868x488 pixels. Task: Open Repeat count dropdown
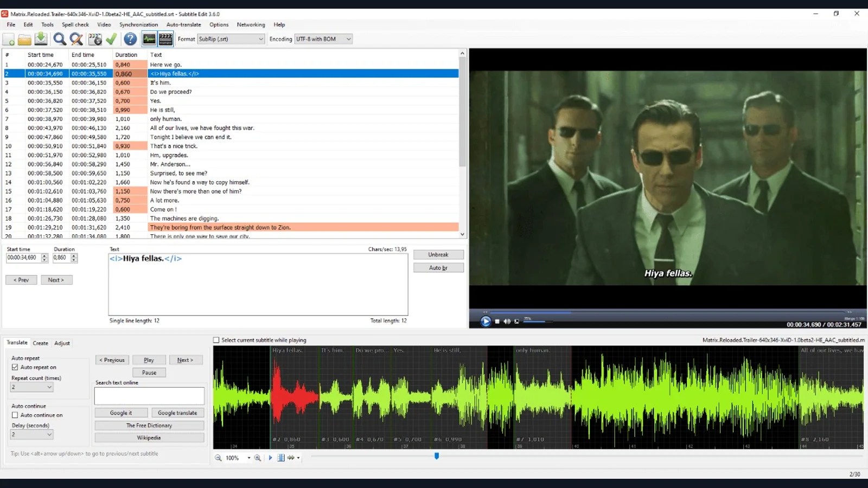[x=32, y=387]
